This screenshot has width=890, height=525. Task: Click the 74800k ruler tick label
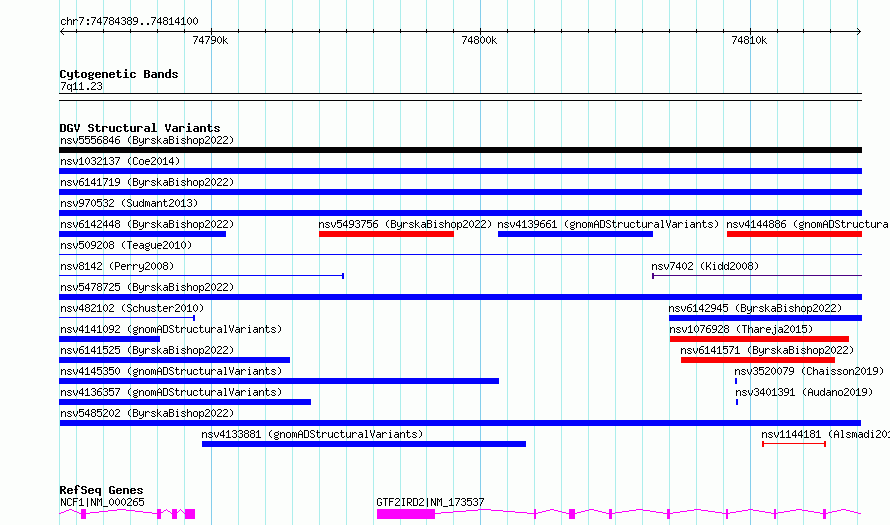tap(479, 40)
